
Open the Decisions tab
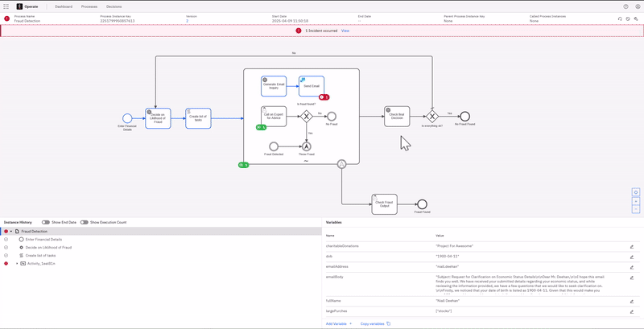[114, 6]
